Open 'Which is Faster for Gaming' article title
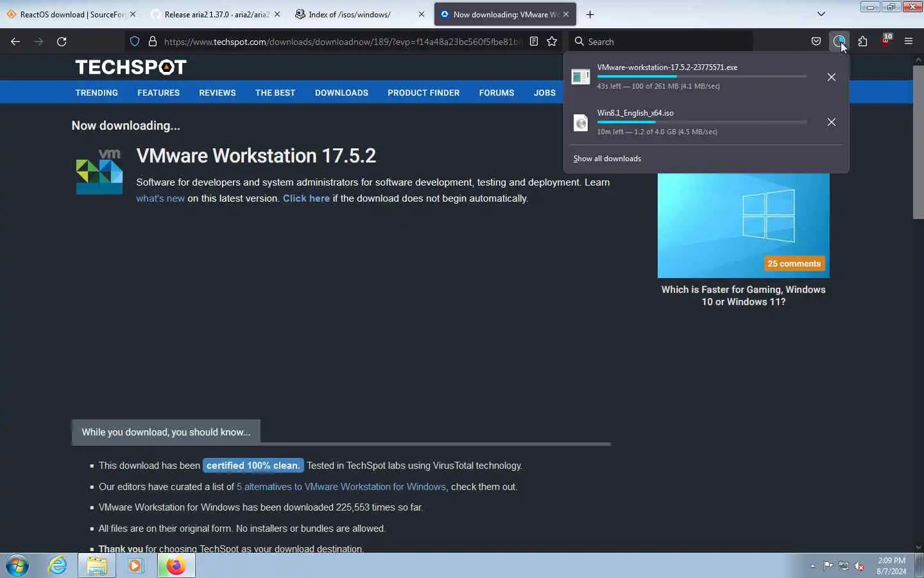Viewport: 924px width, 578px height. [743, 295]
